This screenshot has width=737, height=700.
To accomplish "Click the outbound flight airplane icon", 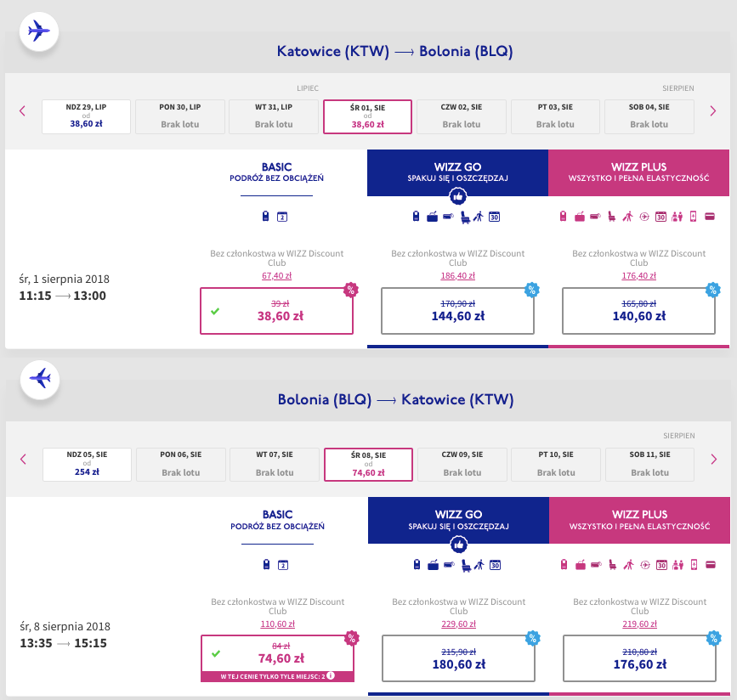I will [39, 32].
